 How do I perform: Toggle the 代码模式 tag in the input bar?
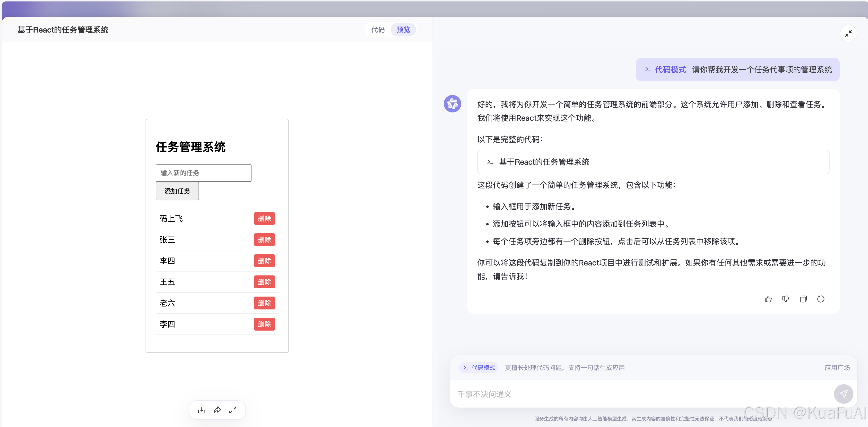pos(479,368)
